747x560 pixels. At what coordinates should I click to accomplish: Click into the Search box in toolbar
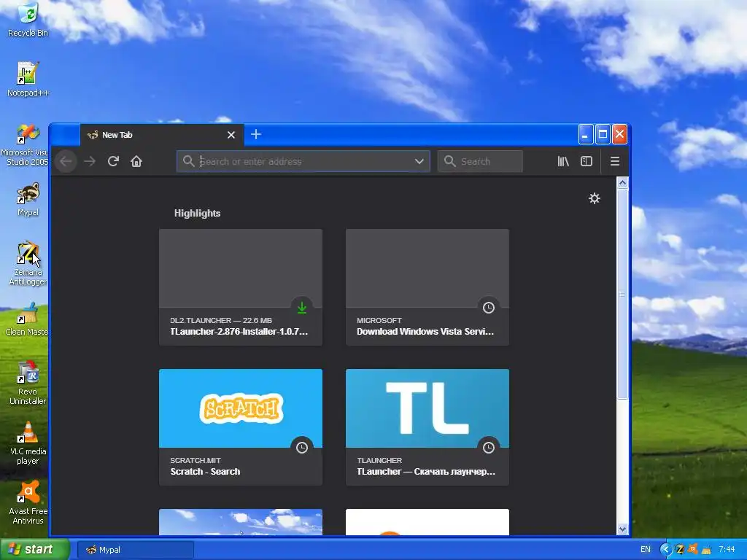(480, 161)
